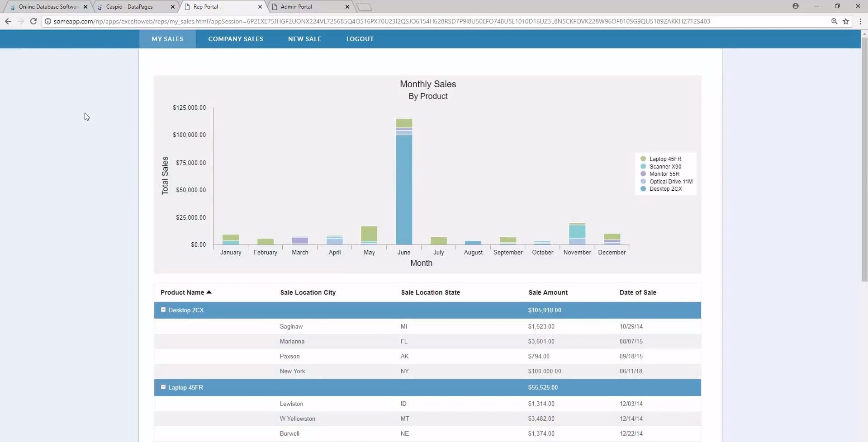
Task: Toggle Scanner X90 series in chart legend
Action: click(665, 167)
